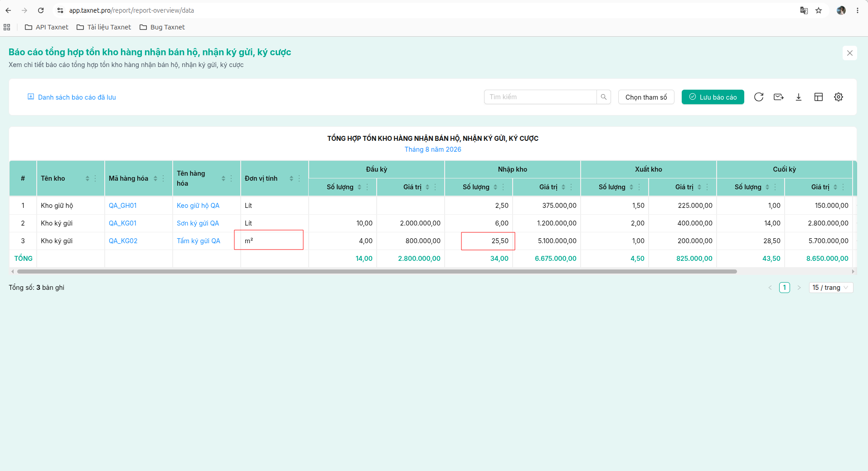
Task: Open the table column layout icon
Action: click(819, 97)
